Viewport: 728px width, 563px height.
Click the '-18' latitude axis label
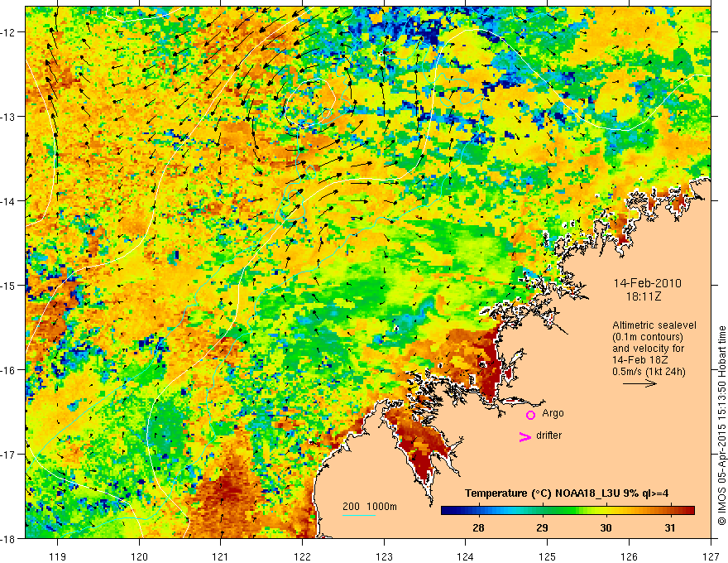(8, 538)
